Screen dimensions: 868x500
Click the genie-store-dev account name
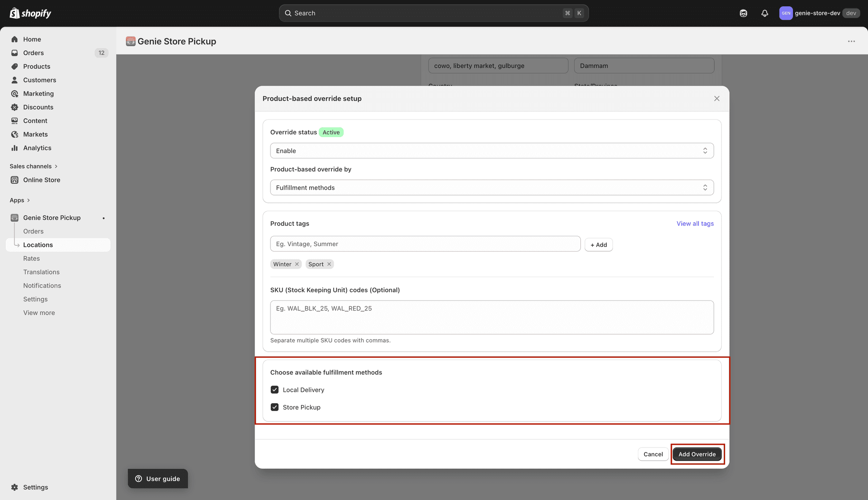click(x=817, y=13)
